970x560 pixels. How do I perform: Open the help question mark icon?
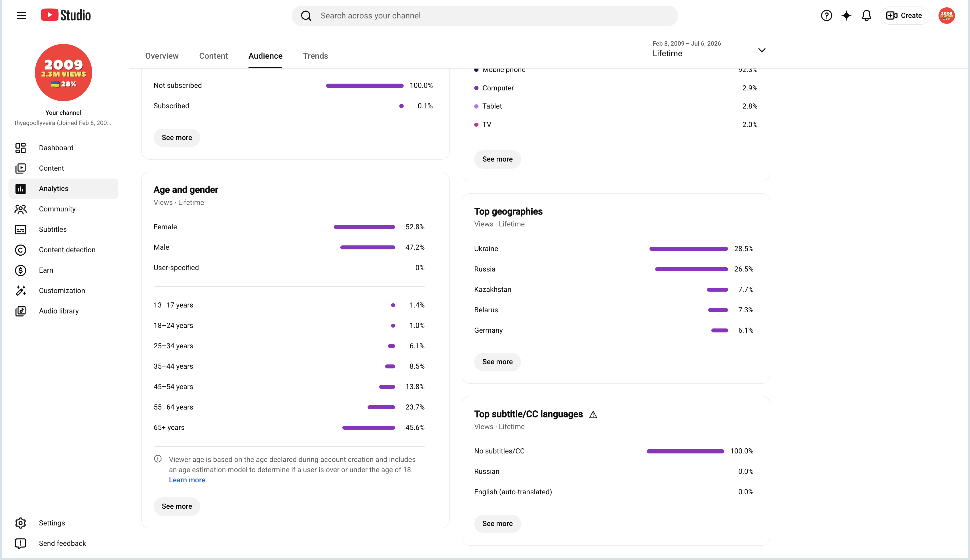click(x=826, y=15)
